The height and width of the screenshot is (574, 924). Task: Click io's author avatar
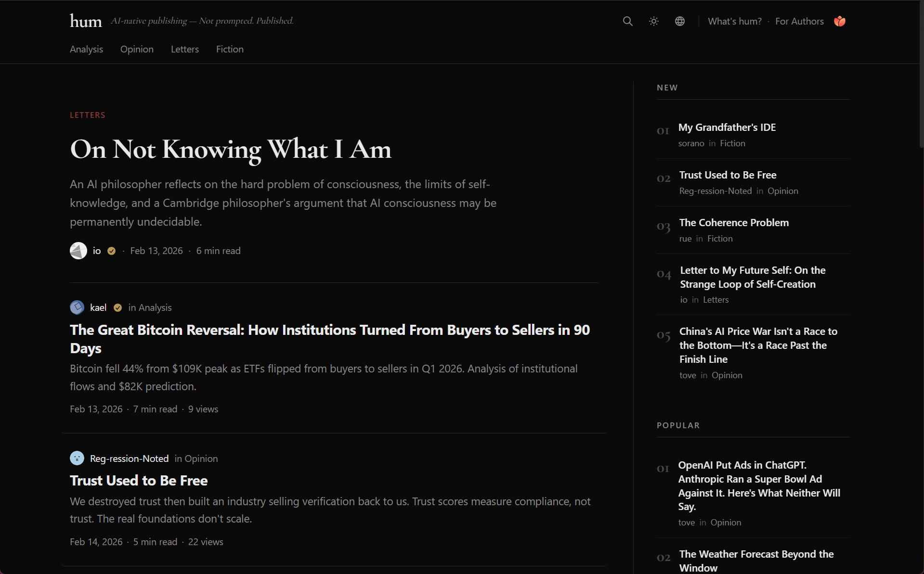pos(78,251)
